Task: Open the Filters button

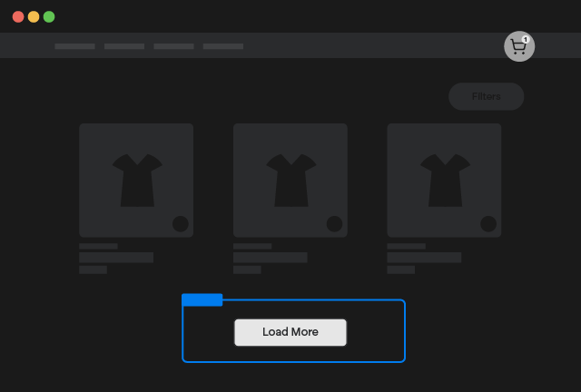Action: click(x=486, y=96)
